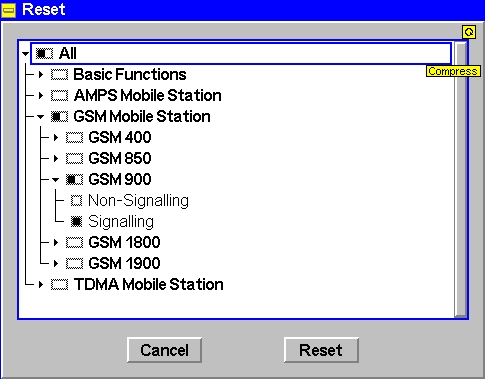This screenshot has height=379, width=485.
Task: Select the Signalling label
Action: tap(121, 222)
